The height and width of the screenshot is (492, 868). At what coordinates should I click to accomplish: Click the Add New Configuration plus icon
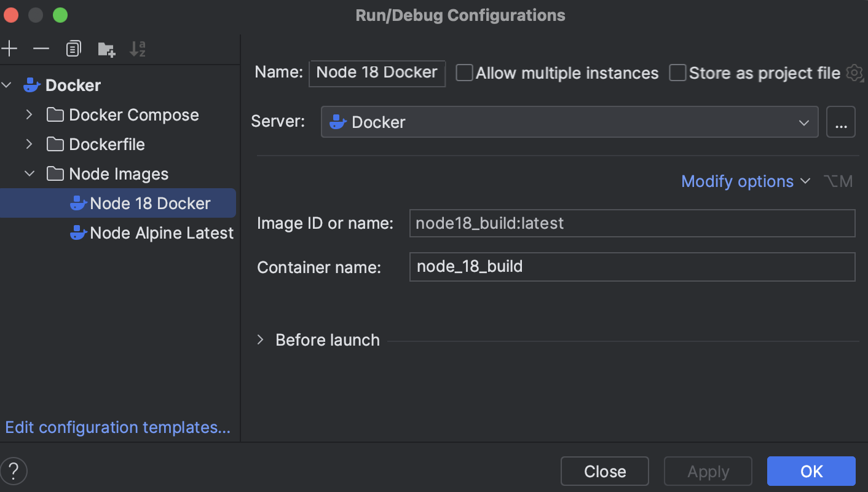[x=10, y=49]
